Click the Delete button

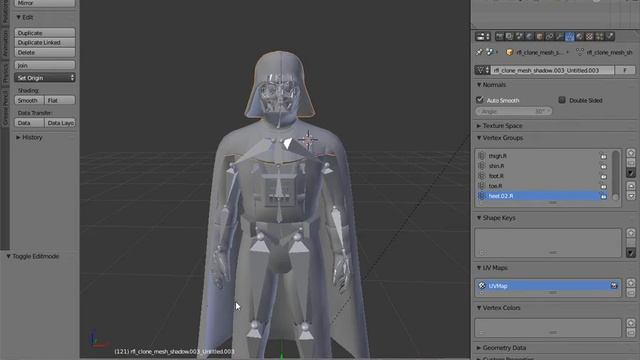click(45, 52)
